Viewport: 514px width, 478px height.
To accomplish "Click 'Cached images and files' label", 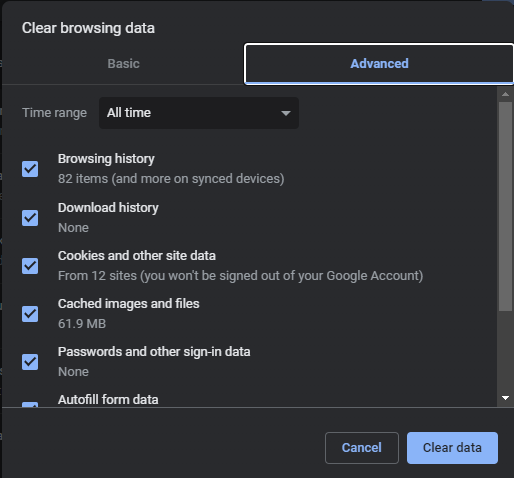I will coord(129,304).
